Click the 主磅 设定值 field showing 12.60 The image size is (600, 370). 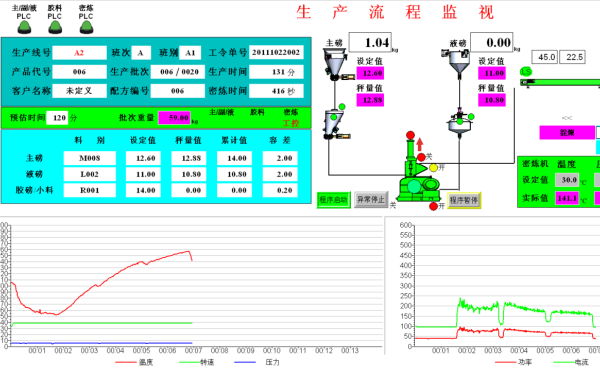(370, 73)
